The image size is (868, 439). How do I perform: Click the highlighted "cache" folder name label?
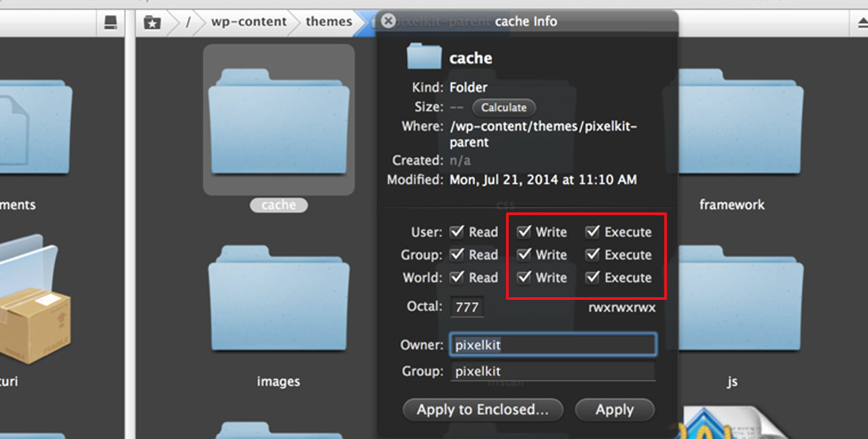click(x=278, y=205)
